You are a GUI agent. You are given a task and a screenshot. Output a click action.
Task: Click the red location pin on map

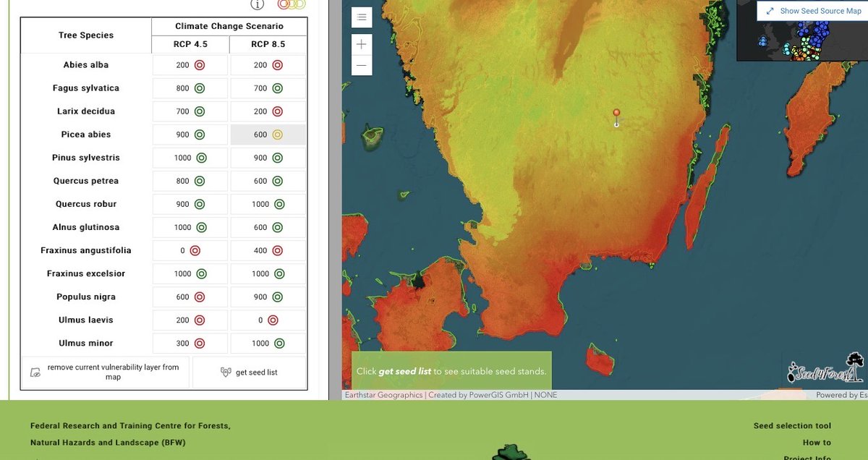pos(616,117)
